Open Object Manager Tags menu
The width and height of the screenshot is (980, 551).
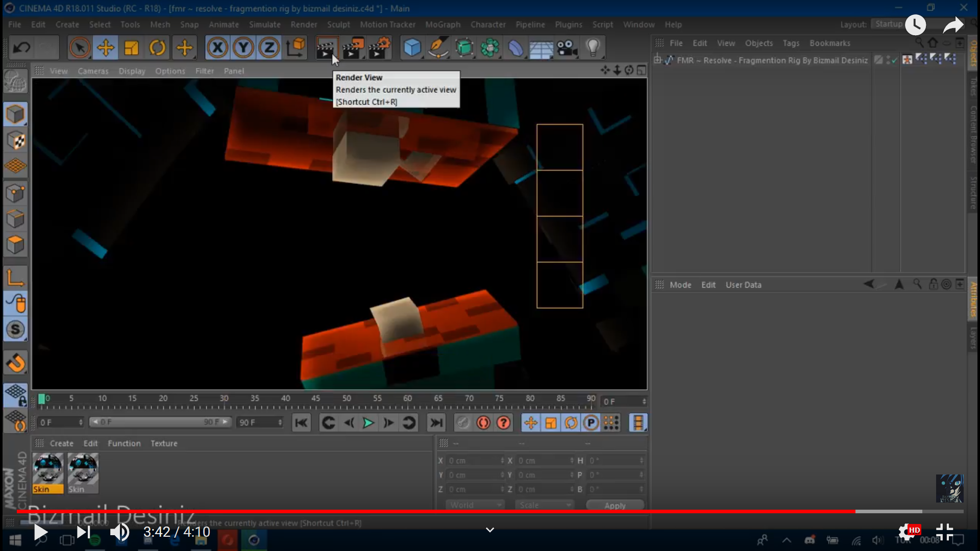point(791,43)
